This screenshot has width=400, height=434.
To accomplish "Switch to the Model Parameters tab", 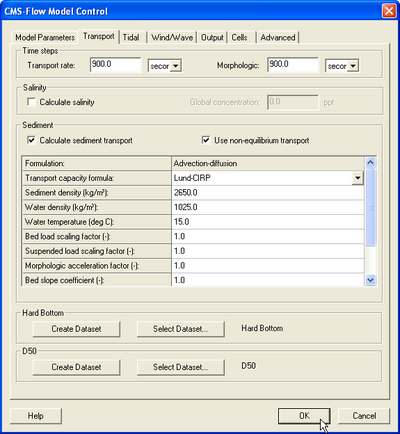I will [45, 38].
